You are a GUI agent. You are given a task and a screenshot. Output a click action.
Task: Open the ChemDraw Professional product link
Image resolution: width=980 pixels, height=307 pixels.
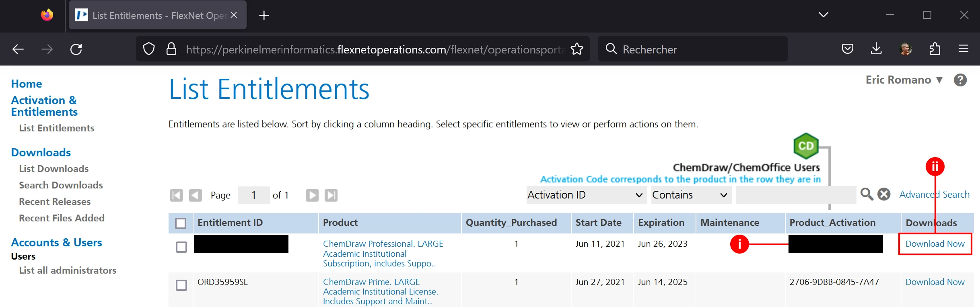(383, 254)
